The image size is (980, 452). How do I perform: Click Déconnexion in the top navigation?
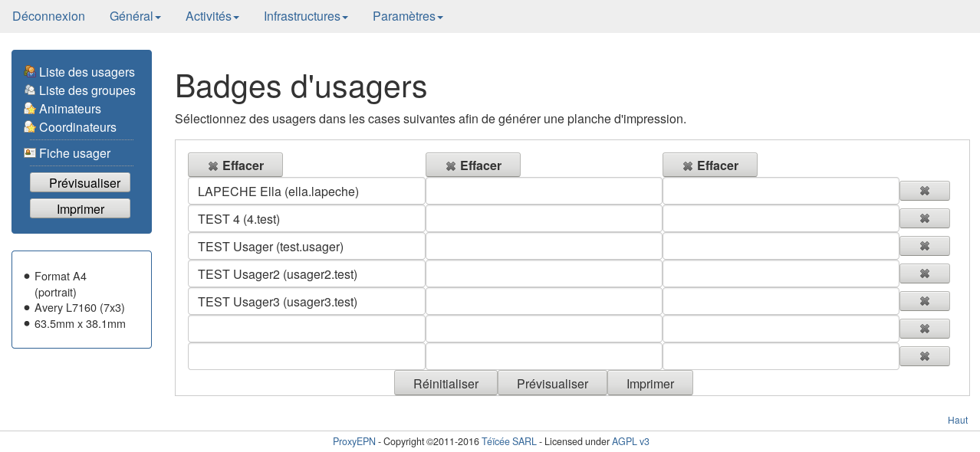click(48, 17)
